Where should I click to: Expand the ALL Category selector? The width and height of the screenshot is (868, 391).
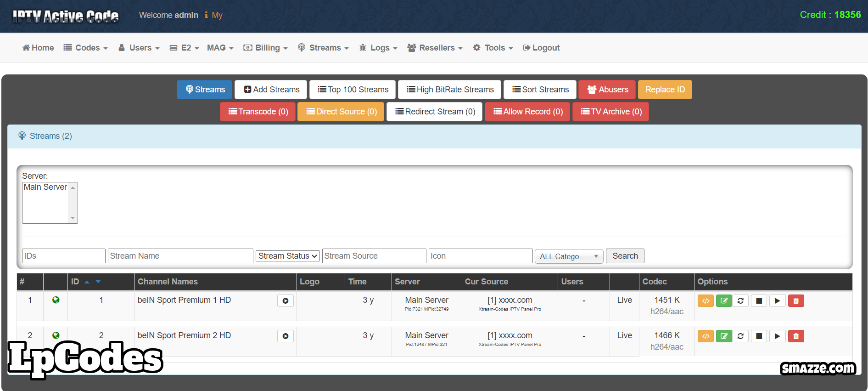click(x=569, y=256)
